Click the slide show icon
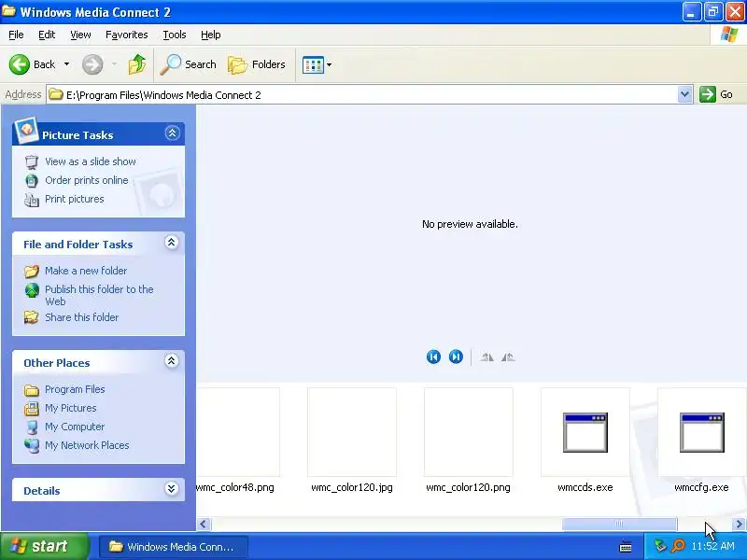Image resolution: width=747 pixels, height=560 pixels. [x=32, y=161]
